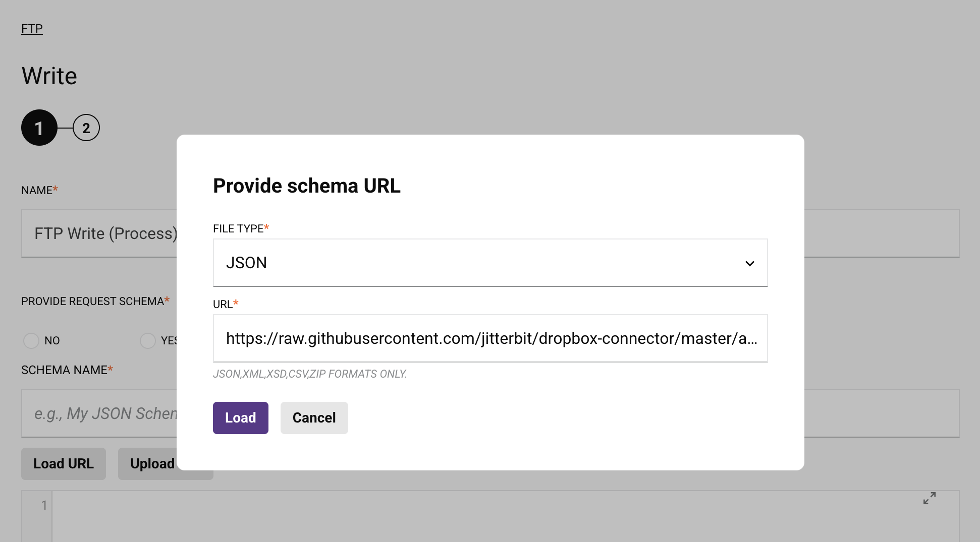Image resolution: width=980 pixels, height=542 pixels.
Task: Cancel the schema URL dialog
Action: (314, 417)
